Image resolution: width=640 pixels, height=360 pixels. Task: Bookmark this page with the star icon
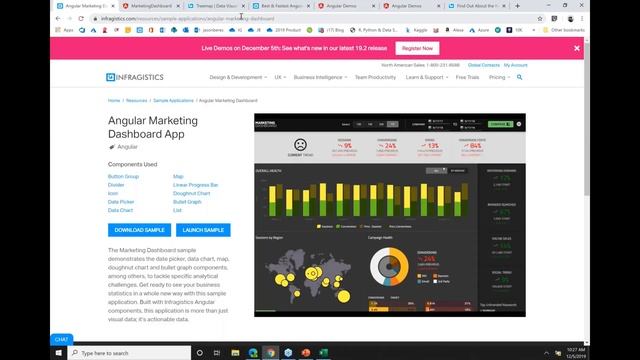point(540,18)
